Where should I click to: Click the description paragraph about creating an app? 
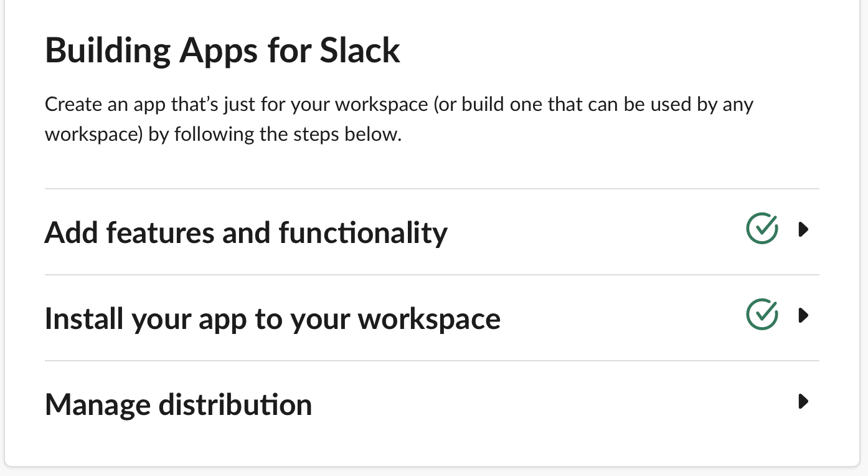[x=399, y=119]
